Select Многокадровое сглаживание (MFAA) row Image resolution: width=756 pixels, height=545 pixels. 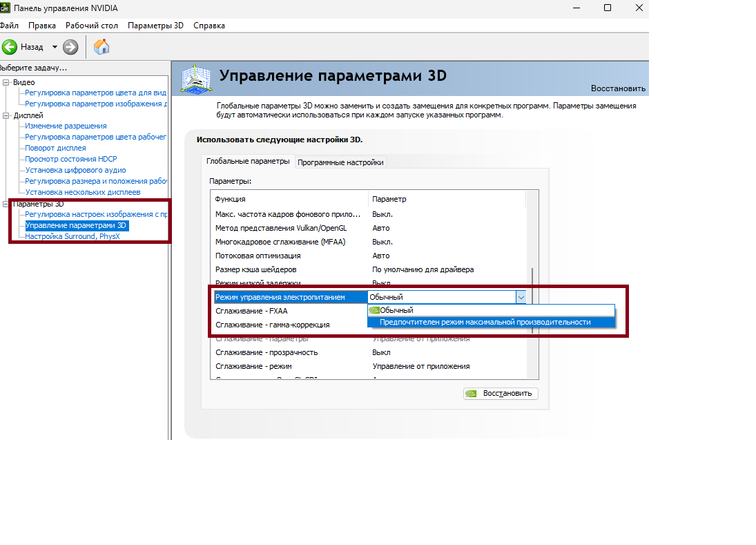tap(369, 242)
